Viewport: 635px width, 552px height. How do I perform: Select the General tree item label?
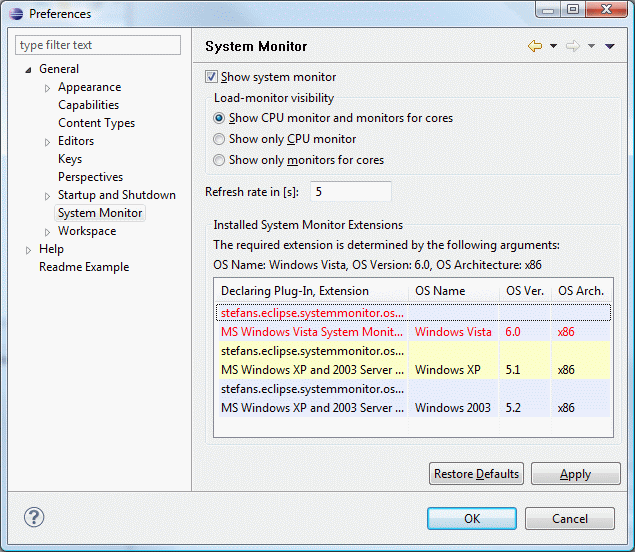click(59, 69)
